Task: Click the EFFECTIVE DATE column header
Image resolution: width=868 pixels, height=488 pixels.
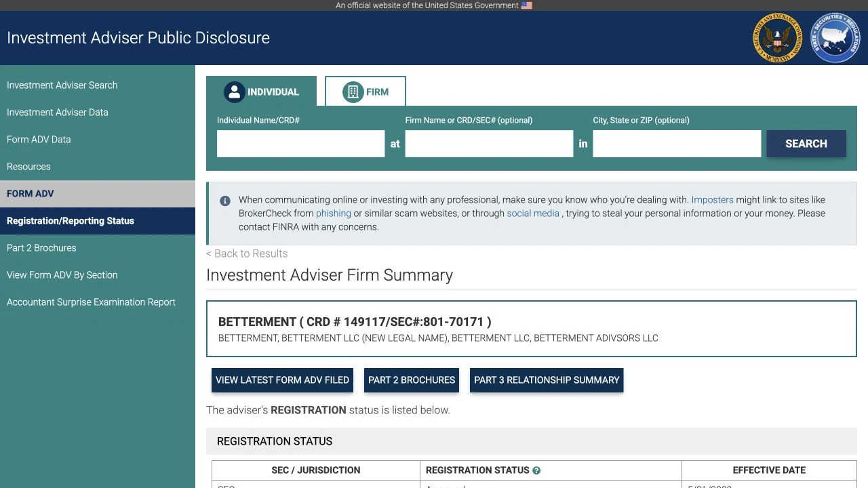Action: 769,470
